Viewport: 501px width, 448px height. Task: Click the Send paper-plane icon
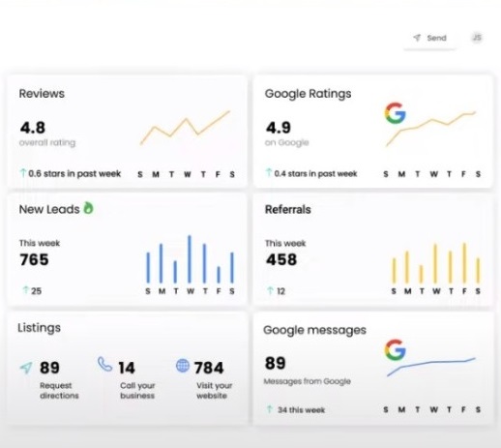(417, 38)
